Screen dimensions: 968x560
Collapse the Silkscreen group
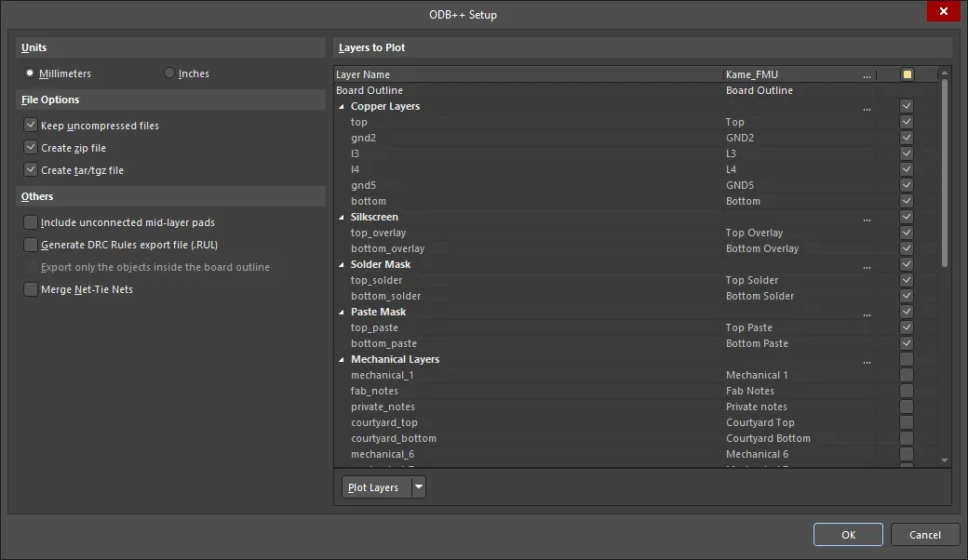342,217
